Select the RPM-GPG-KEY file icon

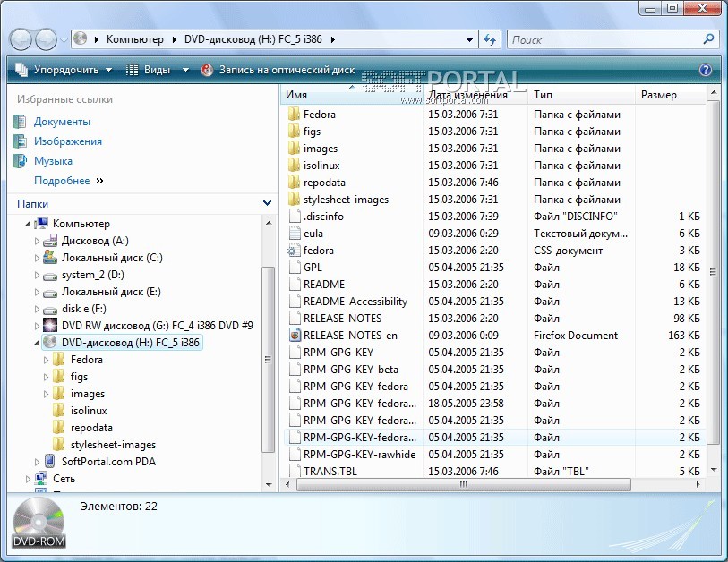pos(295,353)
